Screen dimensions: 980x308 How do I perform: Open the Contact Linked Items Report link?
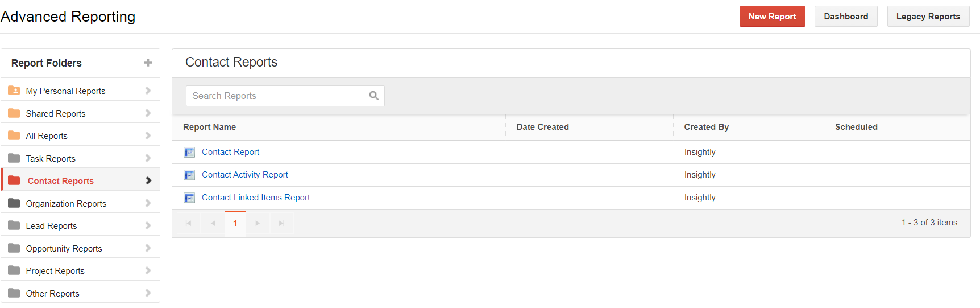pyautogui.click(x=256, y=198)
